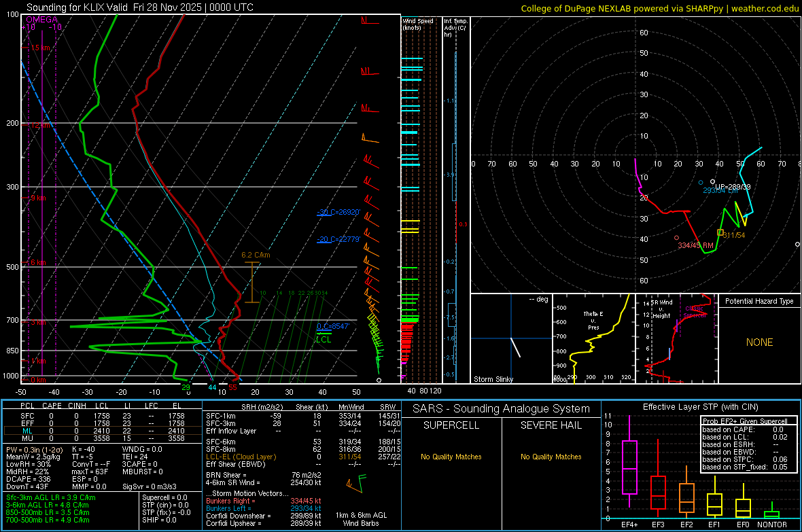Click the K = -40 index value
This screenshot has width=802, height=532.
[x=84, y=449]
